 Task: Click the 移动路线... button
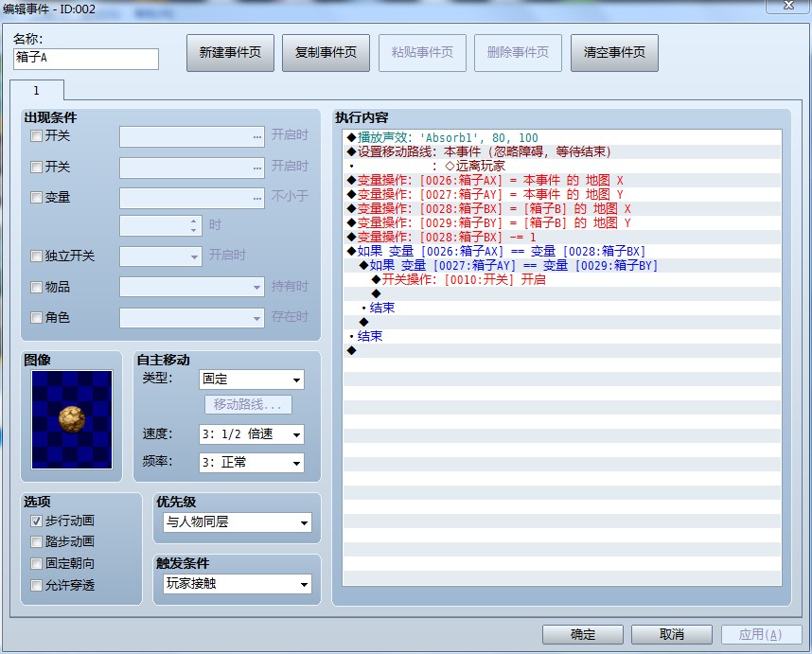click(x=249, y=404)
